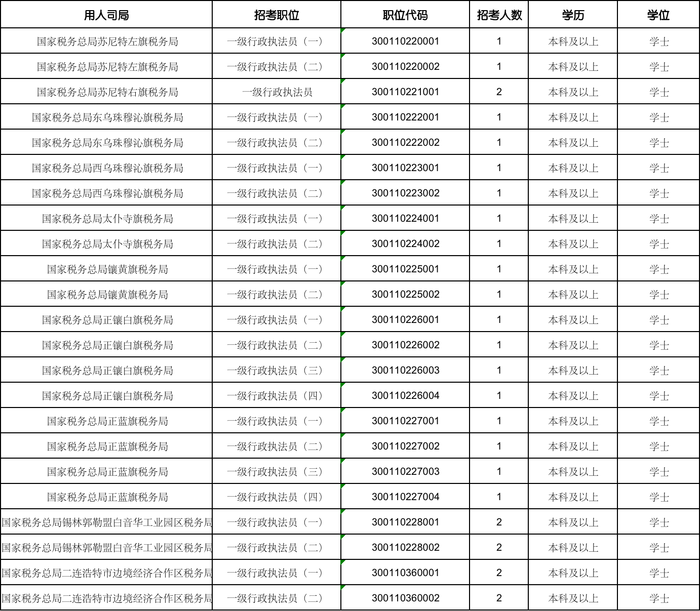This screenshot has width=700, height=611.
Task: Select 一级行政执法员（四） in the 300110226004 row
Action: (277, 396)
